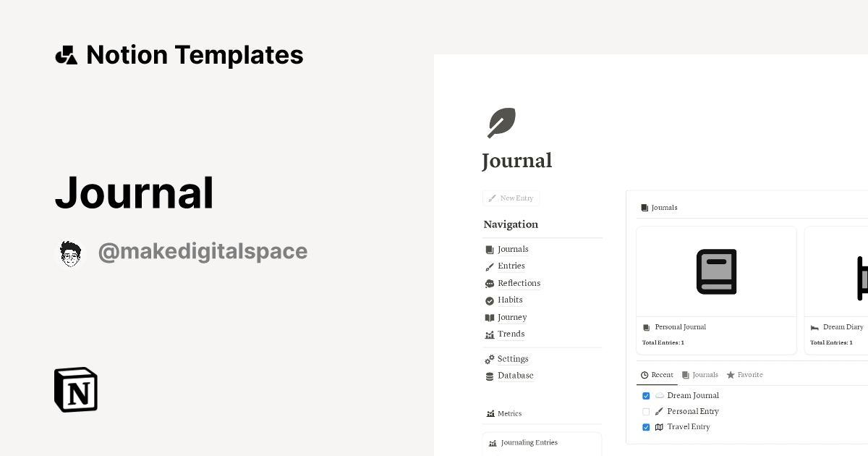Click the Habits checkmark icon
The height and width of the screenshot is (456, 868).
point(490,300)
